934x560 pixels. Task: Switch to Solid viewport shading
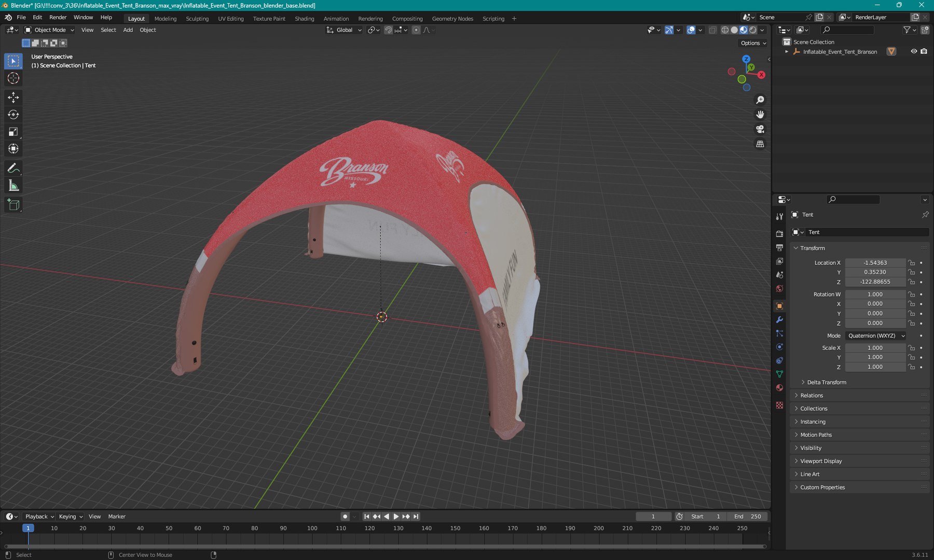[x=734, y=30]
